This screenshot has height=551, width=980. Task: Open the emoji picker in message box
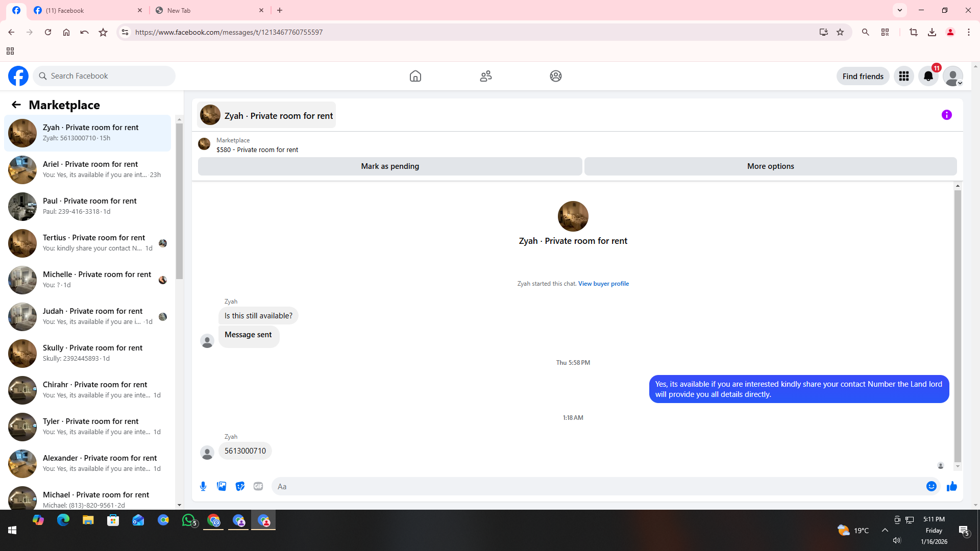tap(931, 486)
